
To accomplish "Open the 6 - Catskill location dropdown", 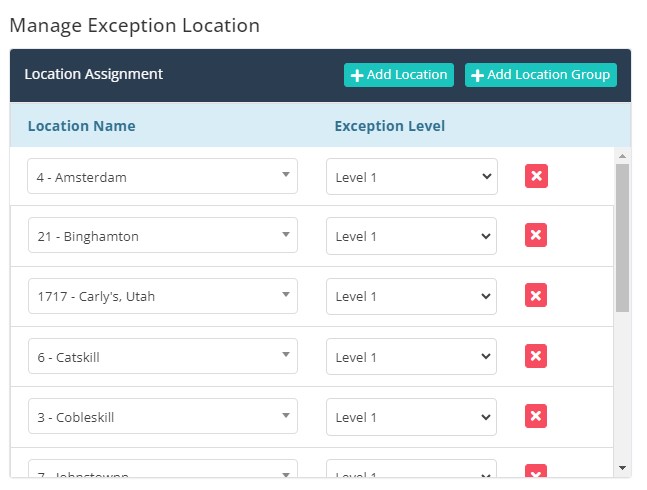I will 163,356.
